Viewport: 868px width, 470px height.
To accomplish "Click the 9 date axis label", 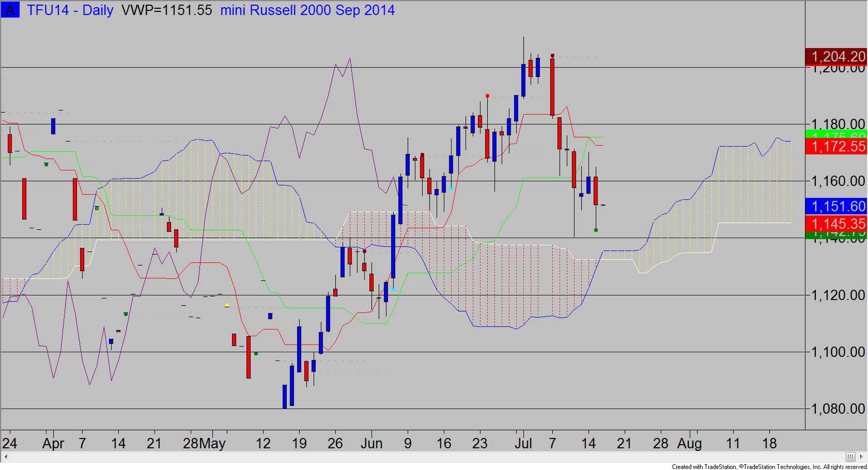I will point(408,444).
